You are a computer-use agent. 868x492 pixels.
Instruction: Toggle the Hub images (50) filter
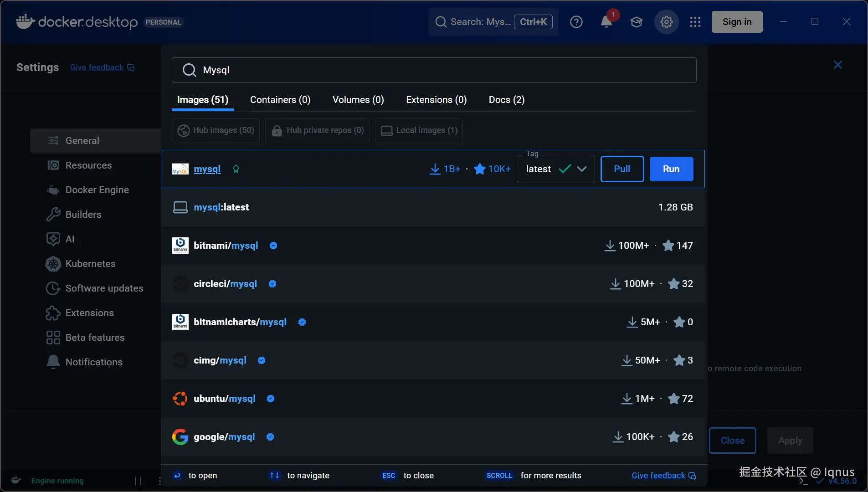tap(216, 131)
